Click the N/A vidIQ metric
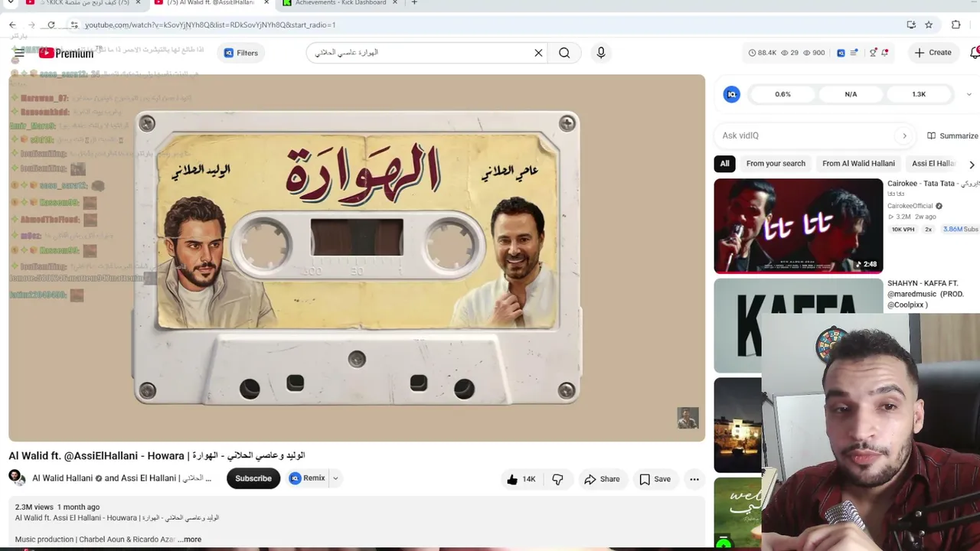Viewport: 980px width, 551px height. pos(851,94)
